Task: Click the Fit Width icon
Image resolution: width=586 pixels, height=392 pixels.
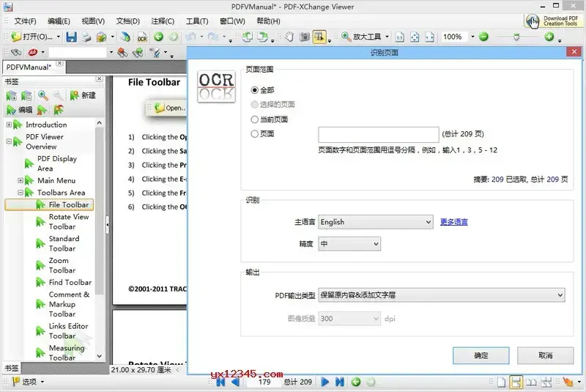Action: click(430, 37)
